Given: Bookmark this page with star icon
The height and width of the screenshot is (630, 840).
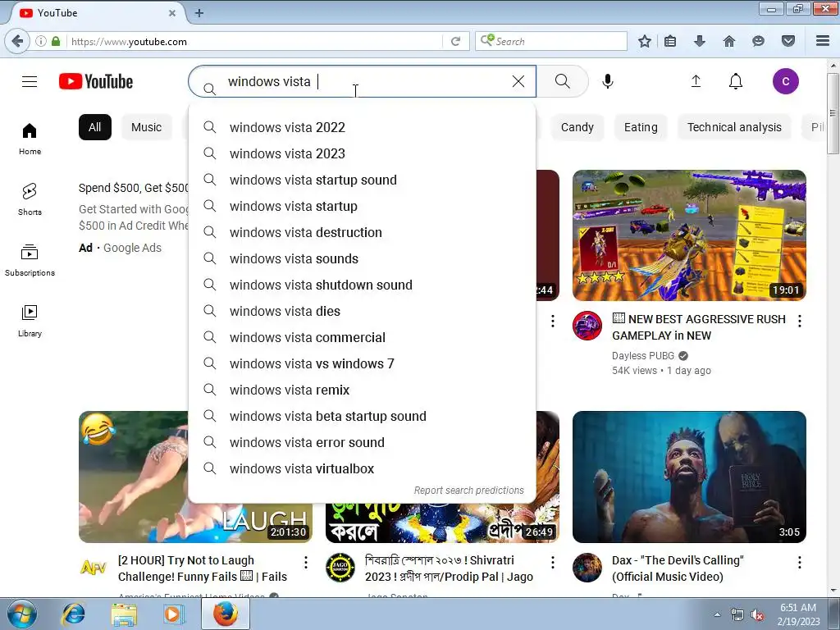Looking at the screenshot, I should (x=645, y=41).
